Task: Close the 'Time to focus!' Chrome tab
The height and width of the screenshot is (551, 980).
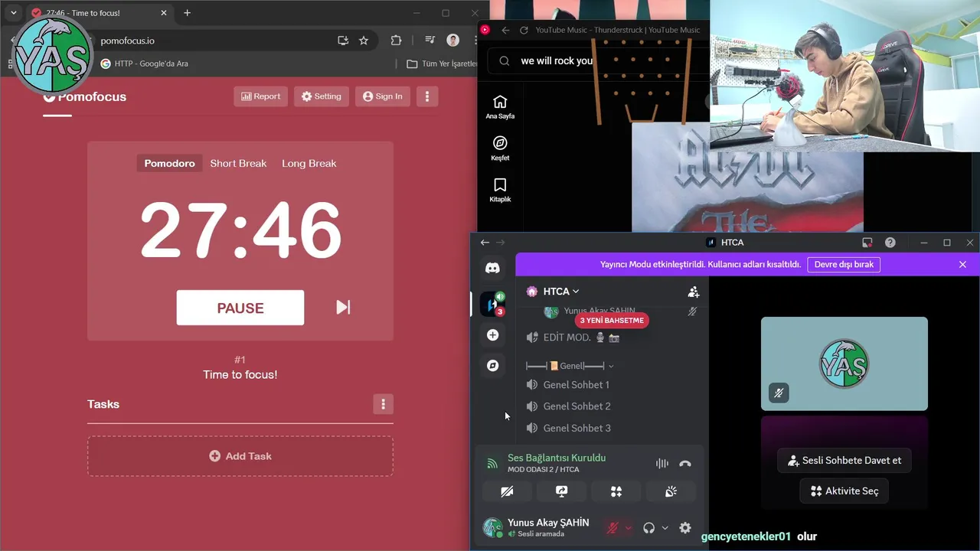Action: point(164,13)
